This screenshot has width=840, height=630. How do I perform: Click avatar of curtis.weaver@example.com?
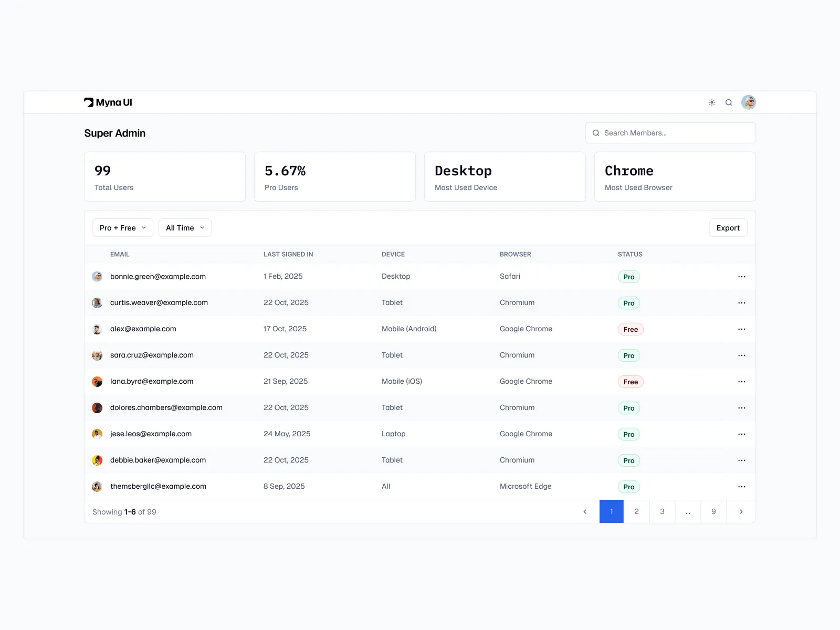[x=97, y=303]
